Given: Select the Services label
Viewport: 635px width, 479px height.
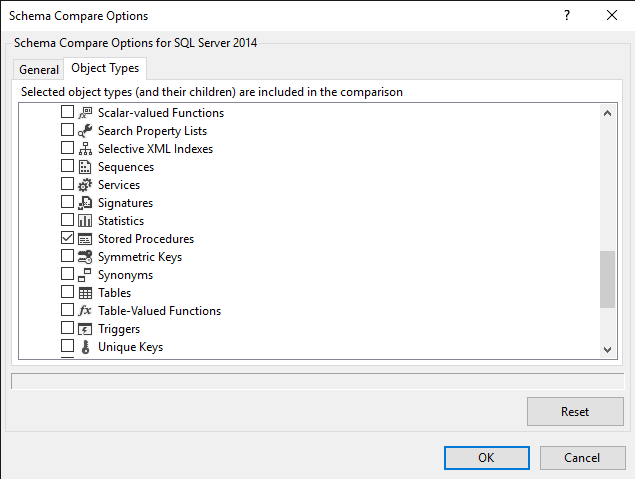Looking at the screenshot, I should (119, 185).
